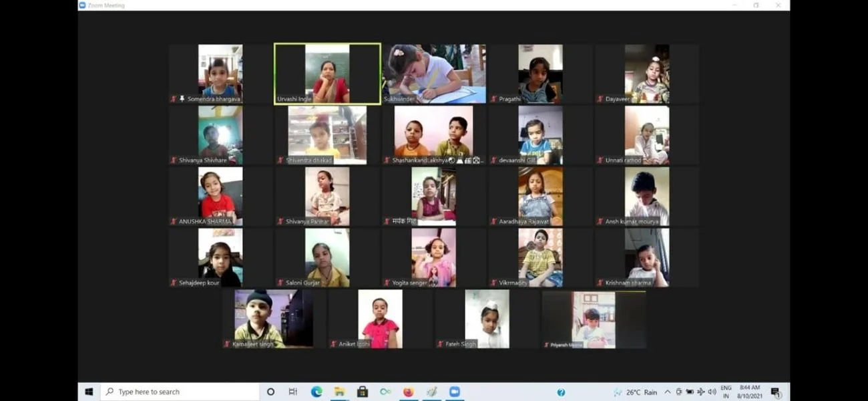Image resolution: width=868 pixels, height=401 pixels.
Task: Open the 26°C Rain weather widget
Action: tap(635, 392)
